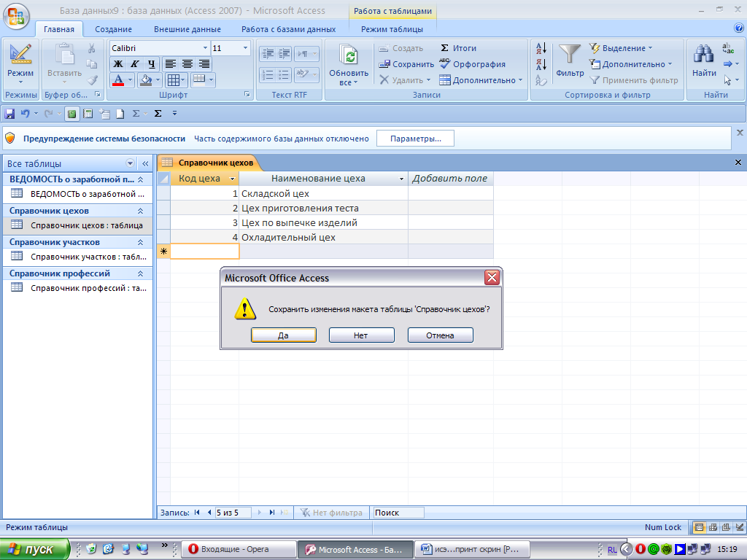
Task: Click the Найти binoculars icon
Action: [x=704, y=54]
